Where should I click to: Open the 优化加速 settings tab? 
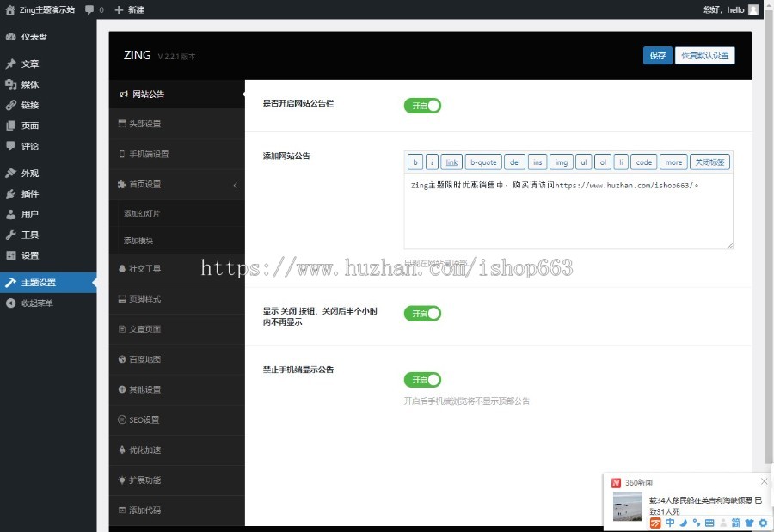coord(176,450)
